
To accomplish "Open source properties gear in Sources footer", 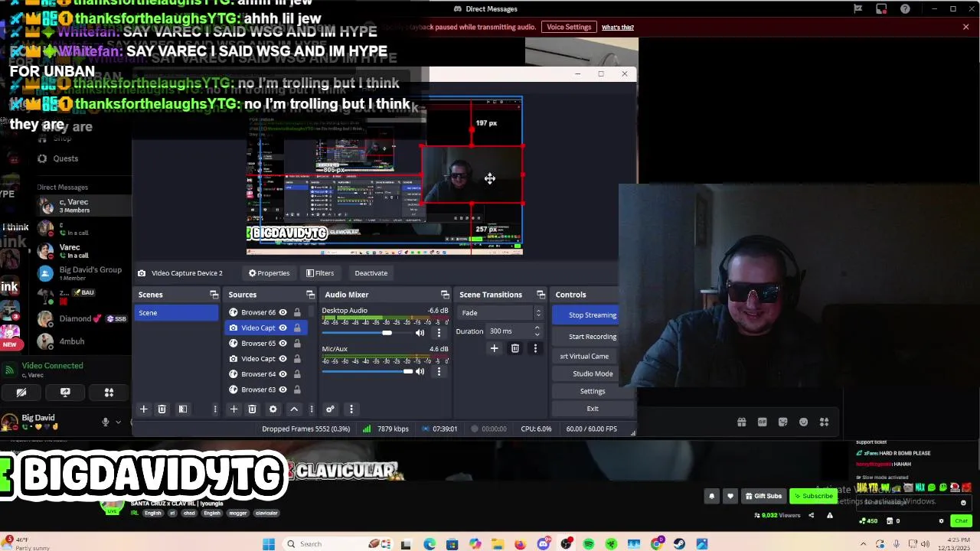I will [x=273, y=409].
